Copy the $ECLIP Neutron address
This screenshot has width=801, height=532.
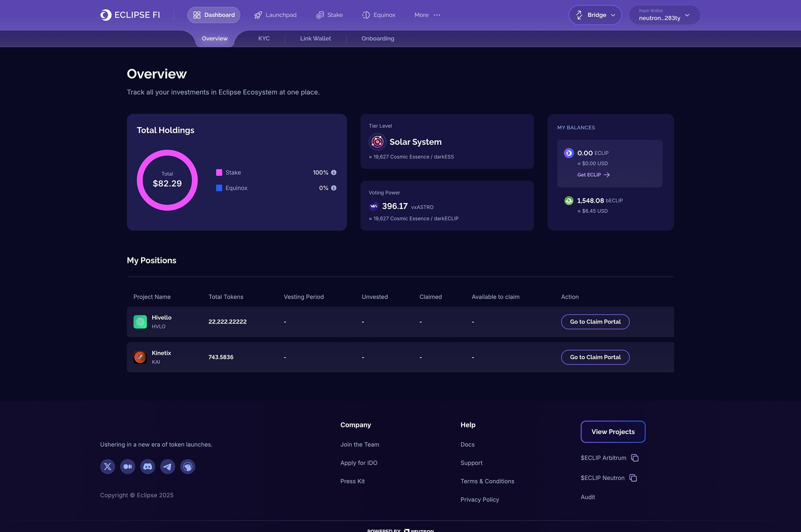pos(633,478)
